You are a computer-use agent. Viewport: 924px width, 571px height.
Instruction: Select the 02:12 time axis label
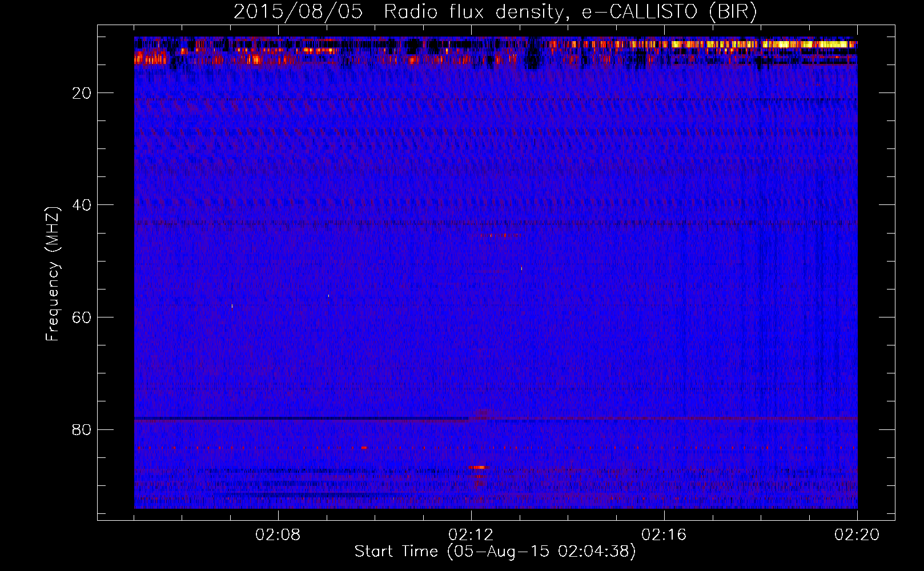[x=471, y=535]
